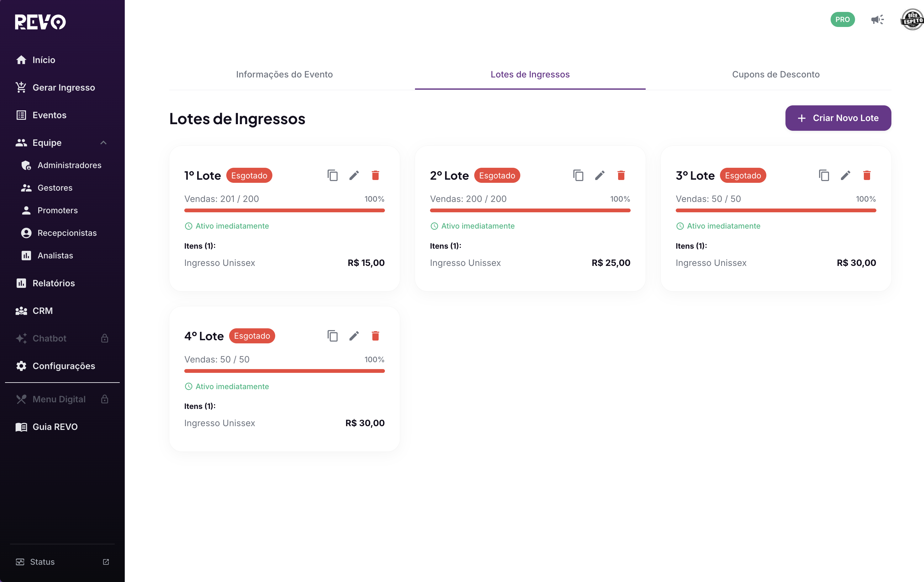Open Configurações in sidebar
The image size is (924, 582).
click(62, 366)
